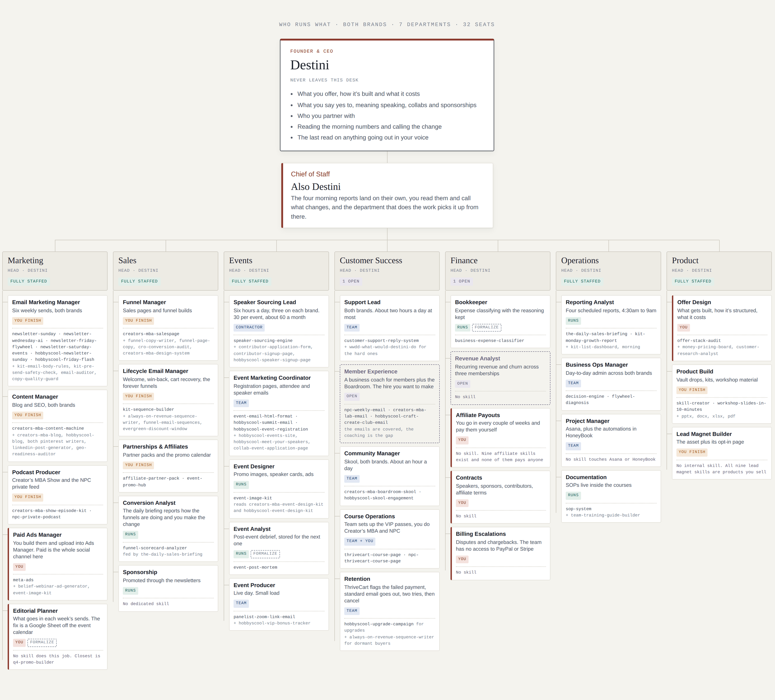Open the Events department header

click(x=277, y=271)
